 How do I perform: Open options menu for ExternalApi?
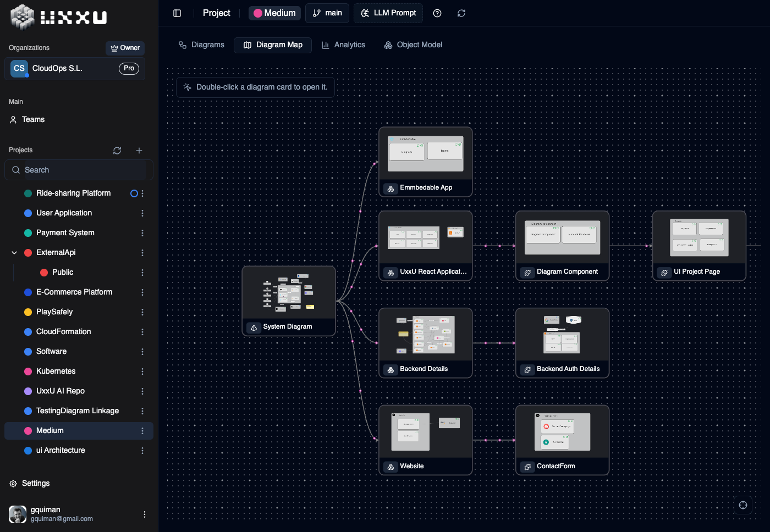(x=142, y=253)
